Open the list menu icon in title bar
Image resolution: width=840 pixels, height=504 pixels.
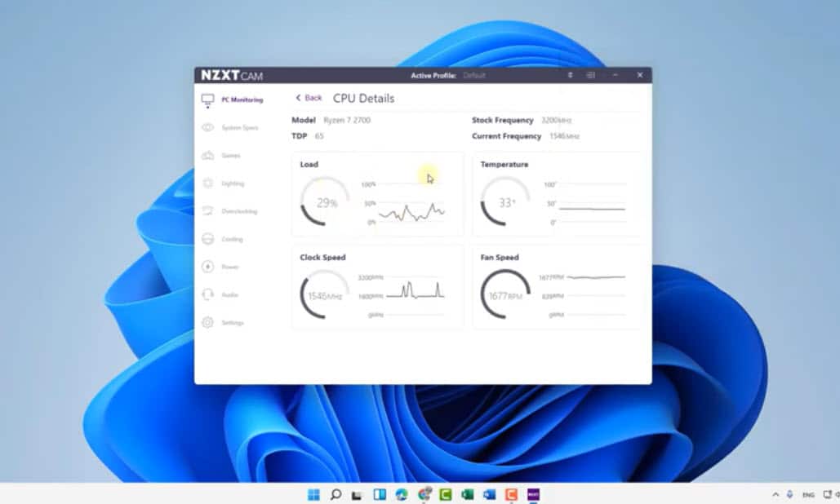point(591,75)
